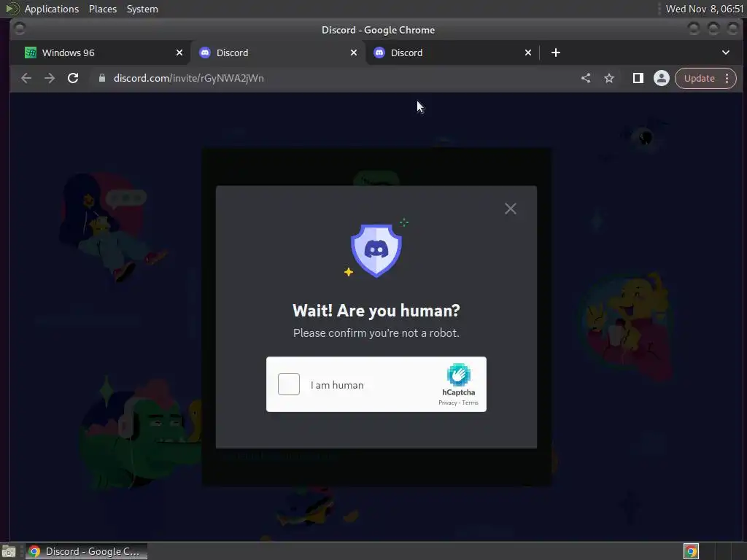Click the clock showing Wed Nov 8

[x=704, y=9]
